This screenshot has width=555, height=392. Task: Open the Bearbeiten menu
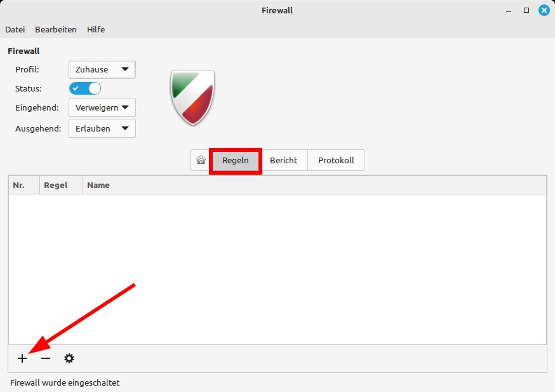(x=56, y=29)
